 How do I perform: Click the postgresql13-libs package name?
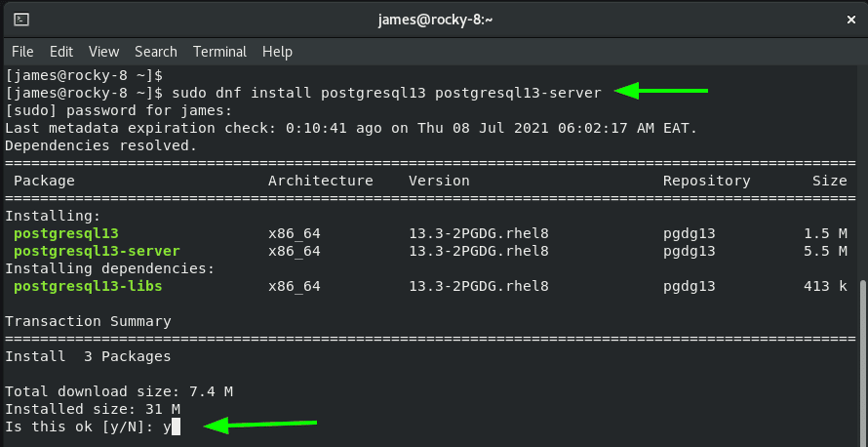coord(88,286)
